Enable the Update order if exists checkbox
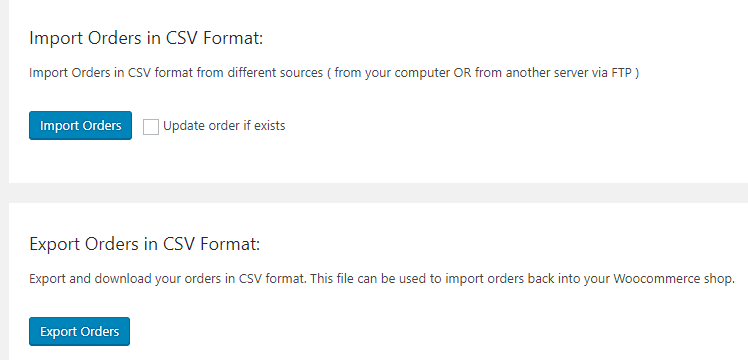 point(151,126)
